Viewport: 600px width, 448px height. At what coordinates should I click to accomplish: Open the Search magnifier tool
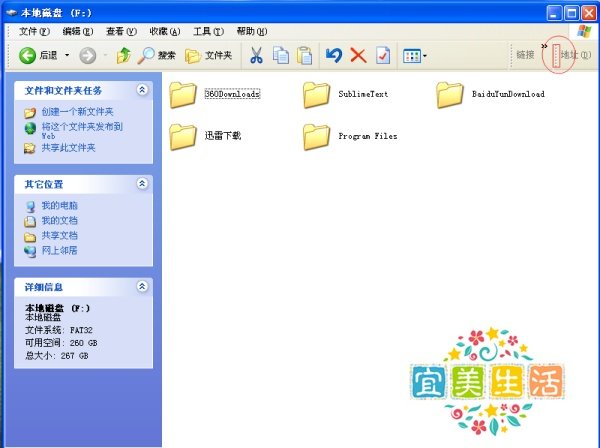(157, 56)
